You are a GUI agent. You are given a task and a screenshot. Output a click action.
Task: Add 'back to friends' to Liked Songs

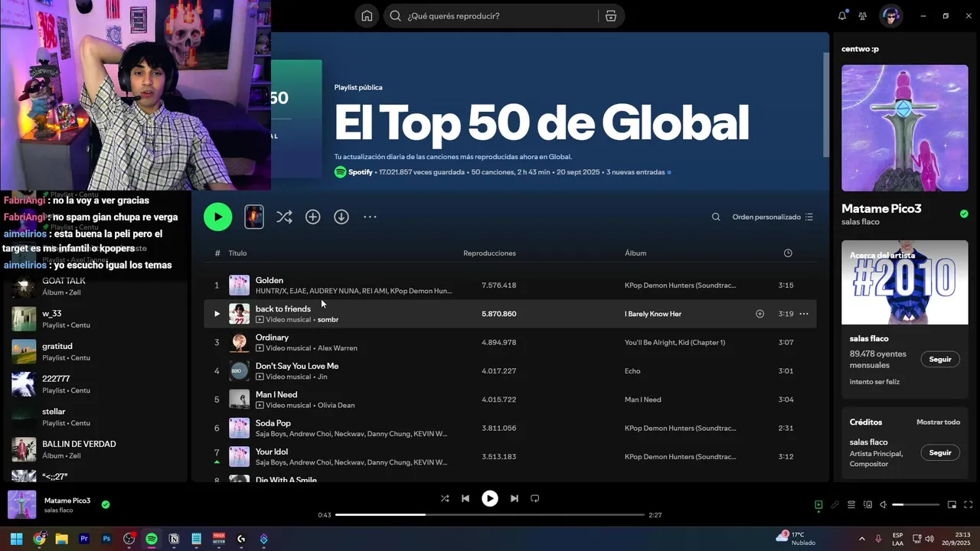760,314
